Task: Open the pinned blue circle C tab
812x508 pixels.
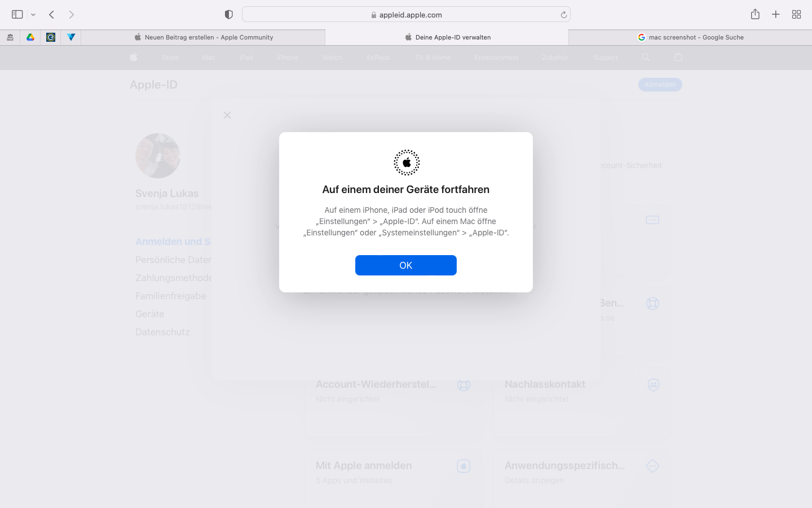Action: pyautogui.click(x=51, y=37)
